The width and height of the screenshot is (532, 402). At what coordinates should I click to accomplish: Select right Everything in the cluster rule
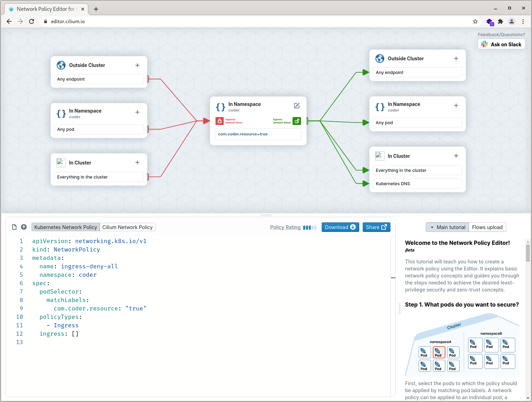pyautogui.click(x=417, y=170)
